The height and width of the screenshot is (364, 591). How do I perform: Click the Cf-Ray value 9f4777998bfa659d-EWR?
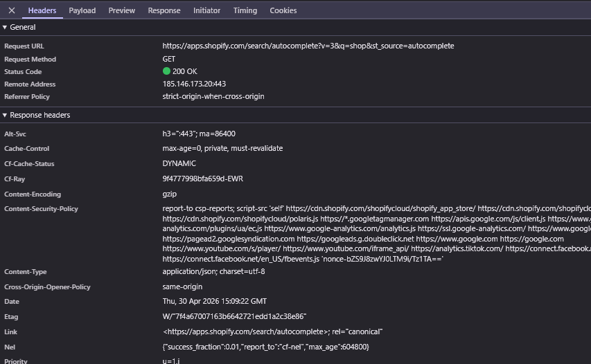coord(203,179)
